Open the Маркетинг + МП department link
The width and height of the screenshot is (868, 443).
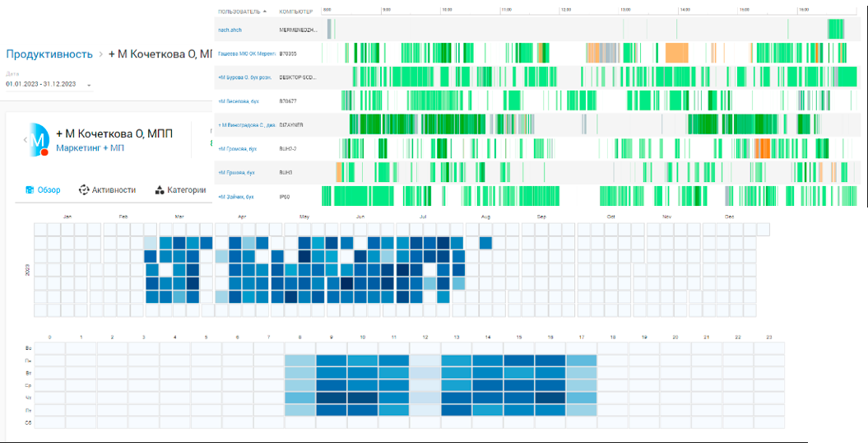click(x=91, y=148)
